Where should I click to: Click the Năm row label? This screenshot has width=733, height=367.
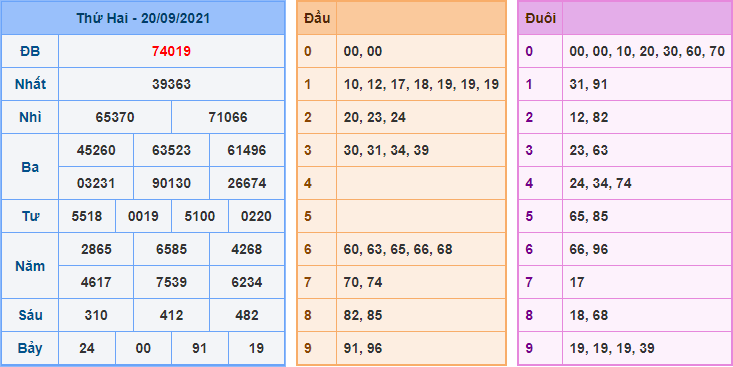[30, 266]
